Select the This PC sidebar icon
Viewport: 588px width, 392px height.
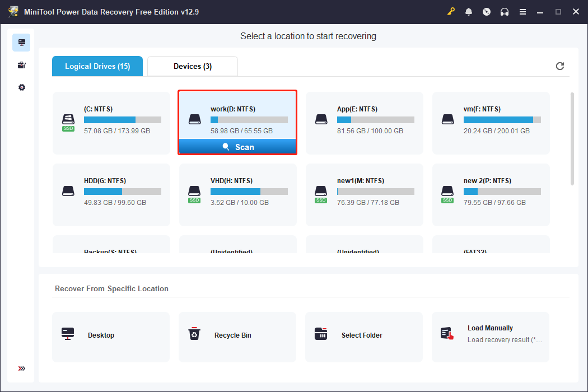(21, 43)
